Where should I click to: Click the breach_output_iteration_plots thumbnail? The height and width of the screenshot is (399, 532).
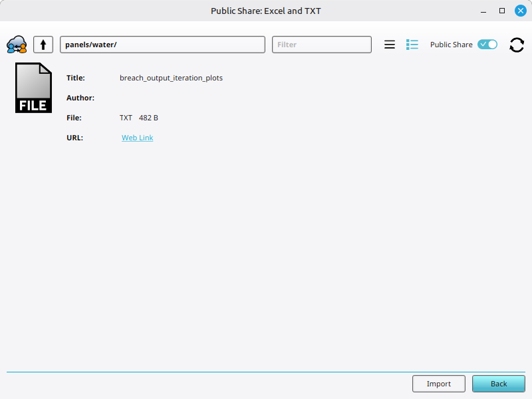[x=33, y=87]
